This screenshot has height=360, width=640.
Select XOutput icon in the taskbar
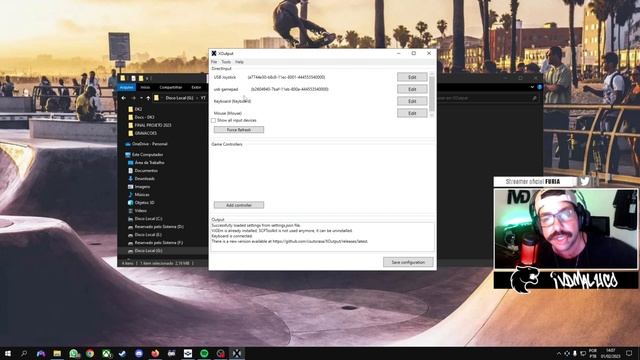click(237, 353)
